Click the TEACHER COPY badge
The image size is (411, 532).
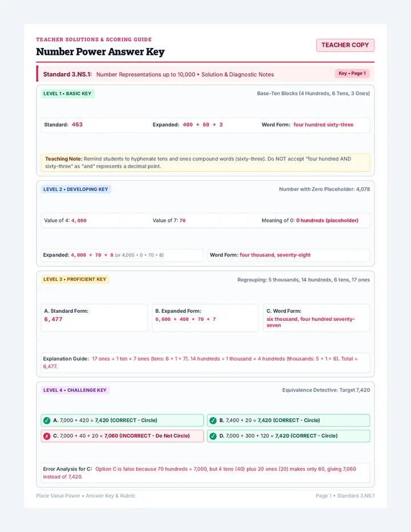point(345,45)
